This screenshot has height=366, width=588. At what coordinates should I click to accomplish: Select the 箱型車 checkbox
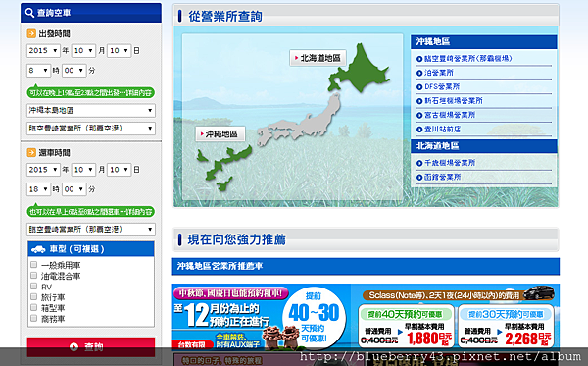(33, 307)
